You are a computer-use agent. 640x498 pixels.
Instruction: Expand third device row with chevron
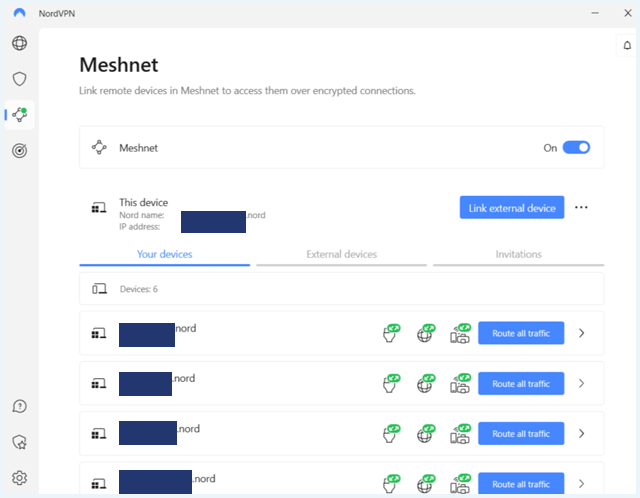click(x=582, y=434)
